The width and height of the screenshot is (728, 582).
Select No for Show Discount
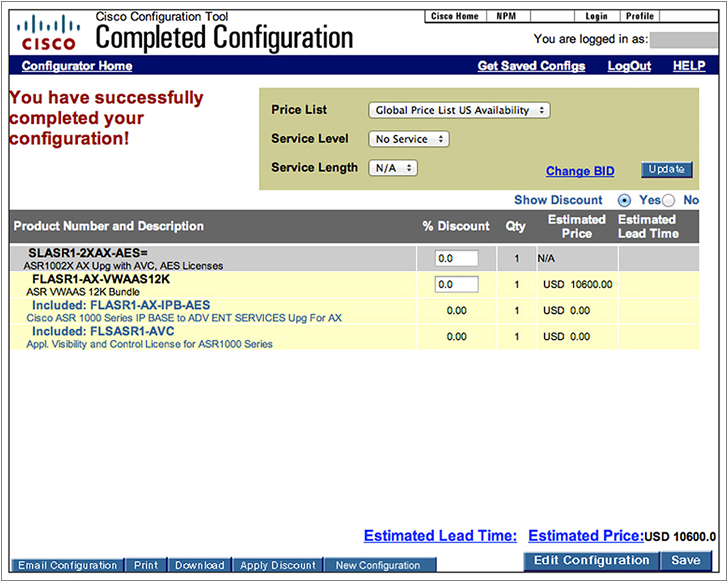669,200
